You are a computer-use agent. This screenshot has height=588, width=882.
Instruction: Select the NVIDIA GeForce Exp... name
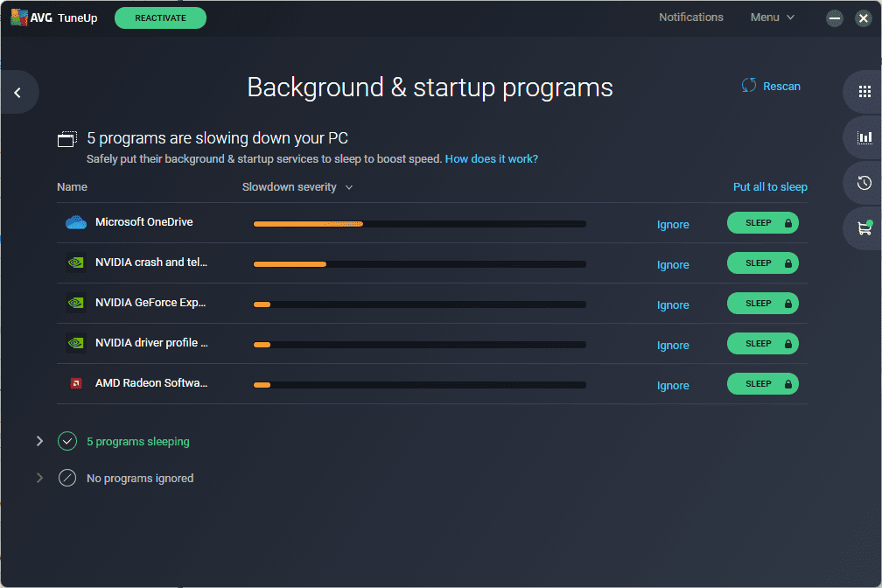click(150, 302)
